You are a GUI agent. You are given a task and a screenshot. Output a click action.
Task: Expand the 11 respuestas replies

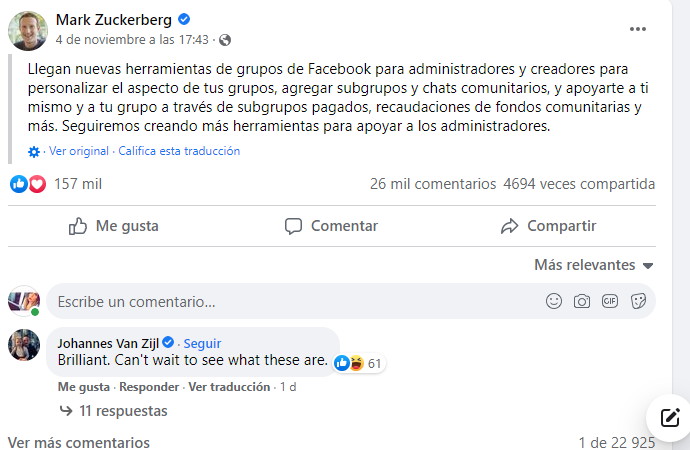pyautogui.click(x=113, y=411)
